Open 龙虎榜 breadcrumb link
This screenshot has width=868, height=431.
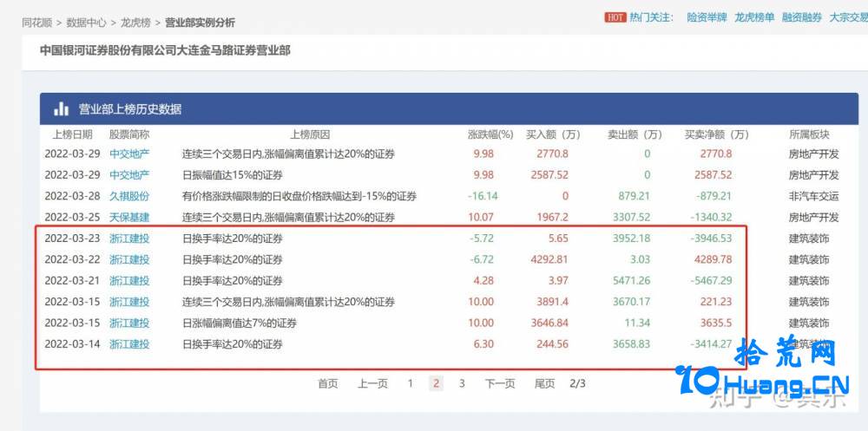135,23
